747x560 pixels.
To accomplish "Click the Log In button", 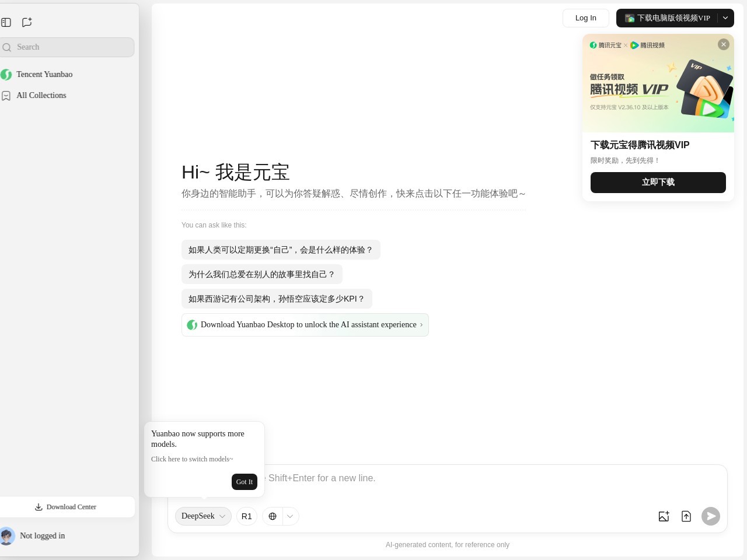I will click(585, 18).
